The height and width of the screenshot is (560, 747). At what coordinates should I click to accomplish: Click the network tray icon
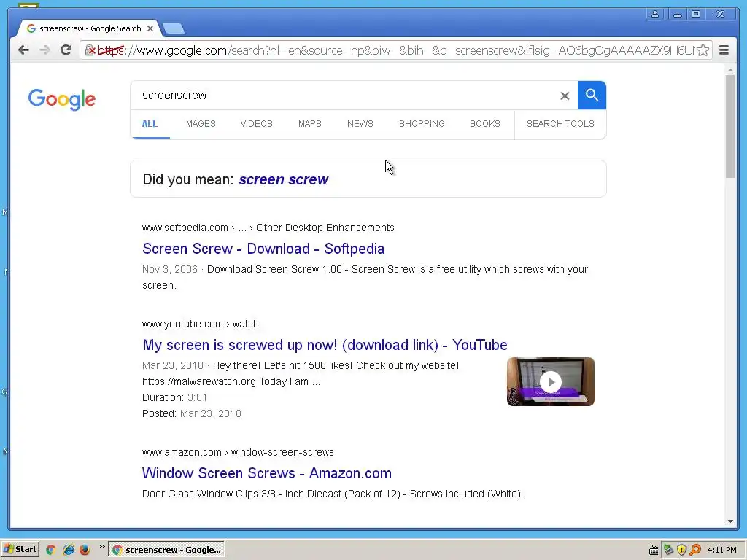(668, 550)
